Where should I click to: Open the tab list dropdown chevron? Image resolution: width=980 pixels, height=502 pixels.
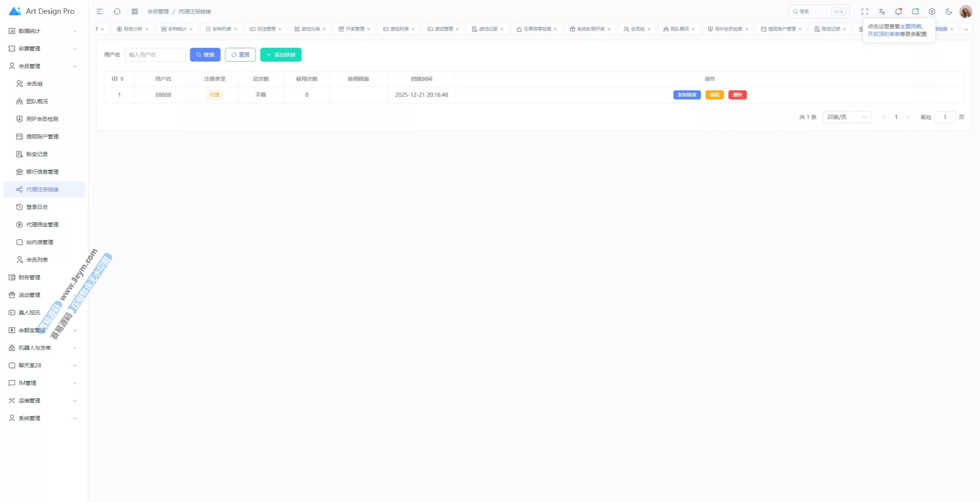(x=966, y=29)
